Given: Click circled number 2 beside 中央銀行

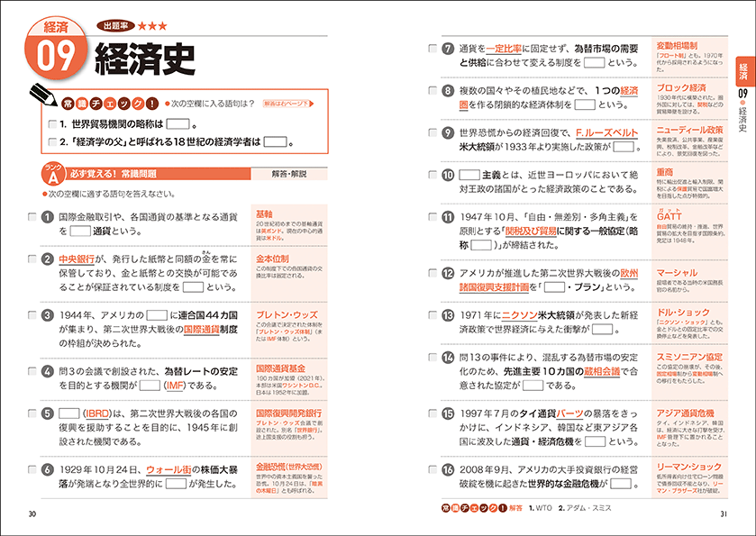Looking at the screenshot, I should [x=47, y=259].
